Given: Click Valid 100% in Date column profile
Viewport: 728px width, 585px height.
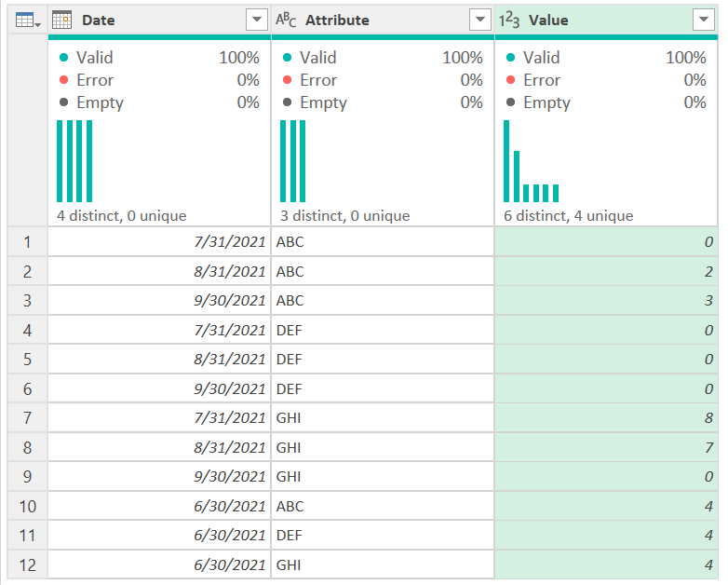Looking at the screenshot, I should coord(159,58).
